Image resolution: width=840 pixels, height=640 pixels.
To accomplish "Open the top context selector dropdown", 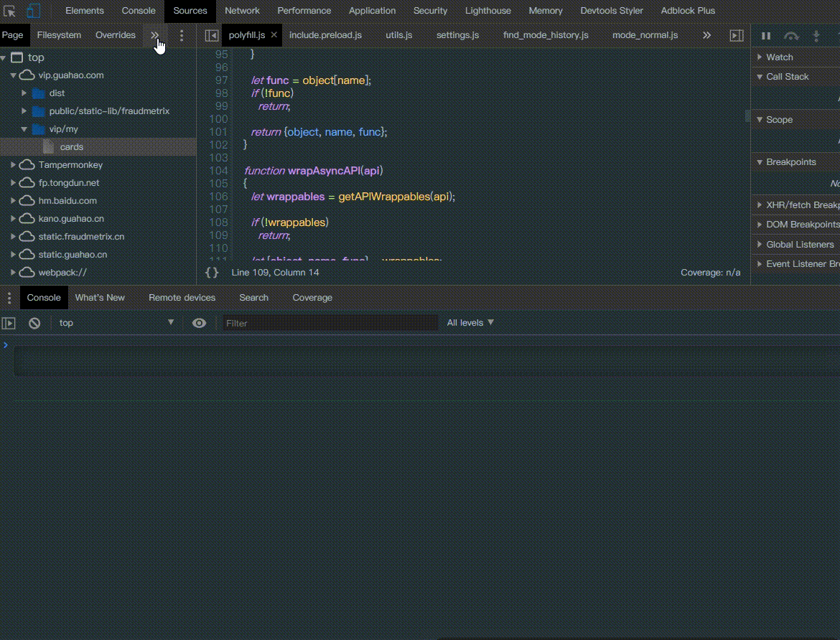I will (116, 323).
